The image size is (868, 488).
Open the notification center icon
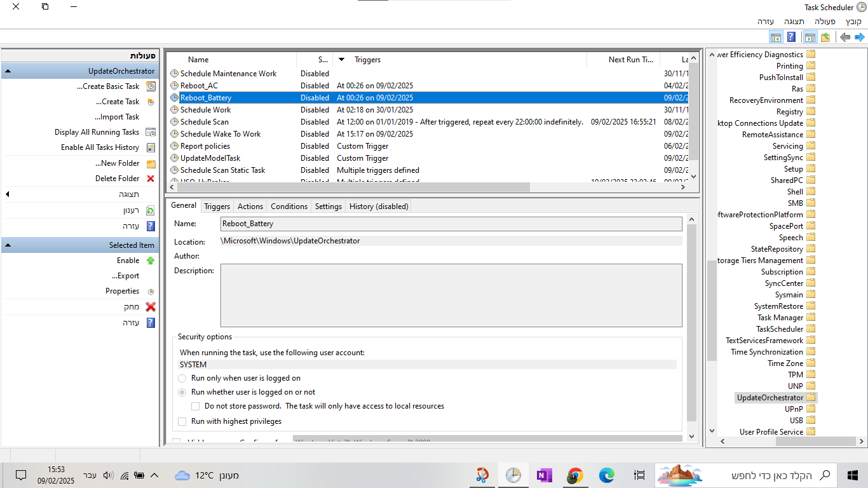21,475
